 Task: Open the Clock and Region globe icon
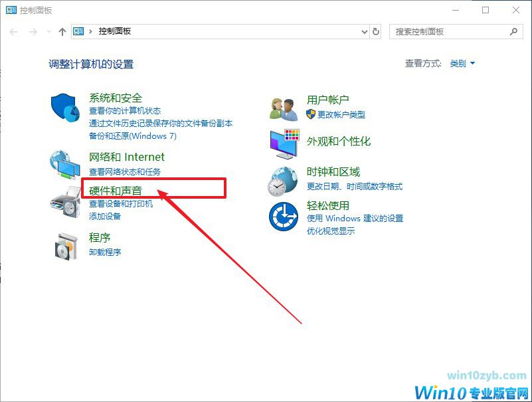(282, 181)
